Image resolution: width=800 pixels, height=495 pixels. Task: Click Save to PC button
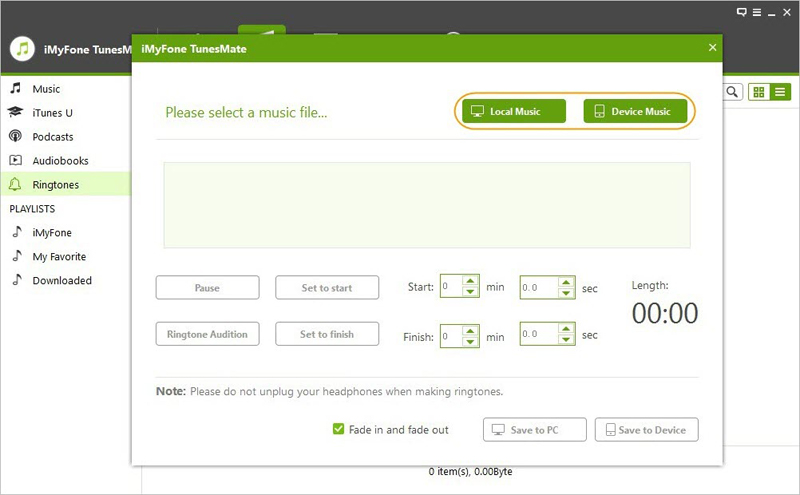tap(535, 430)
